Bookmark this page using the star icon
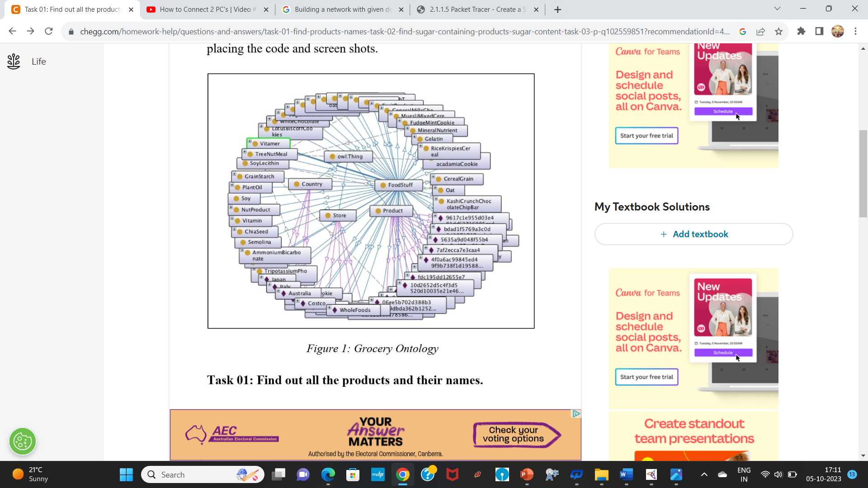Image resolution: width=868 pixels, height=488 pixels. pyautogui.click(x=778, y=31)
